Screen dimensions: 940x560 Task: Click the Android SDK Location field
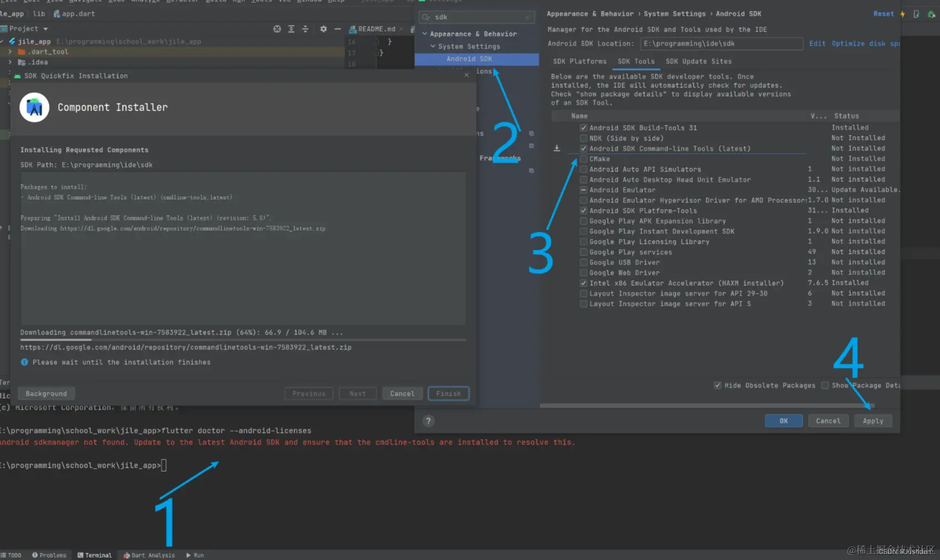coord(721,44)
